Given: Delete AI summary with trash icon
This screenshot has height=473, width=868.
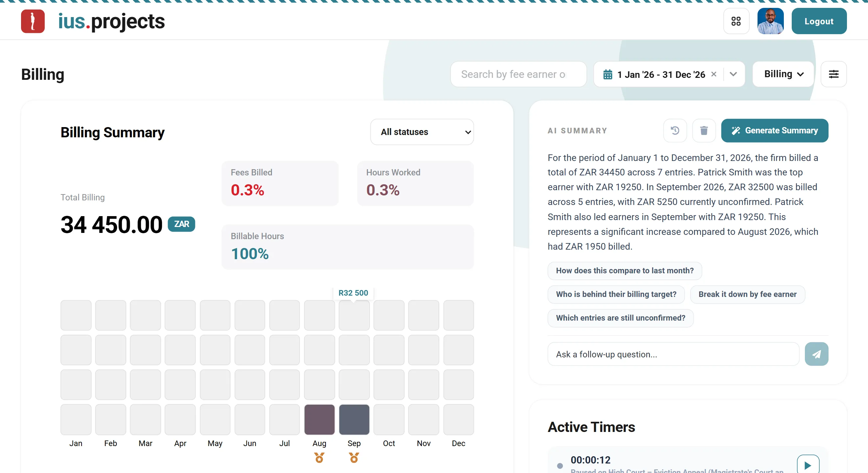Looking at the screenshot, I should point(704,131).
